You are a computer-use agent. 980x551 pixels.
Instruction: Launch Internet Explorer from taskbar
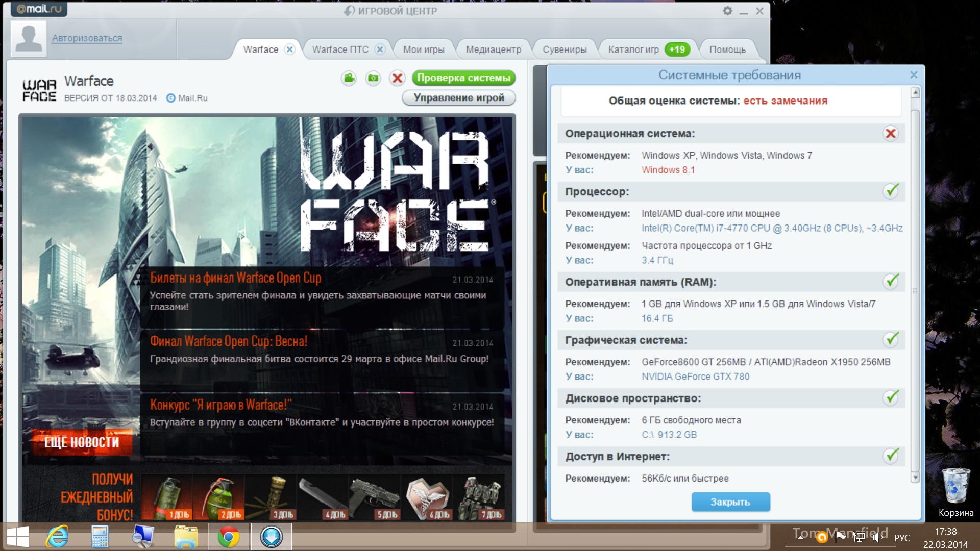click(x=57, y=537)
